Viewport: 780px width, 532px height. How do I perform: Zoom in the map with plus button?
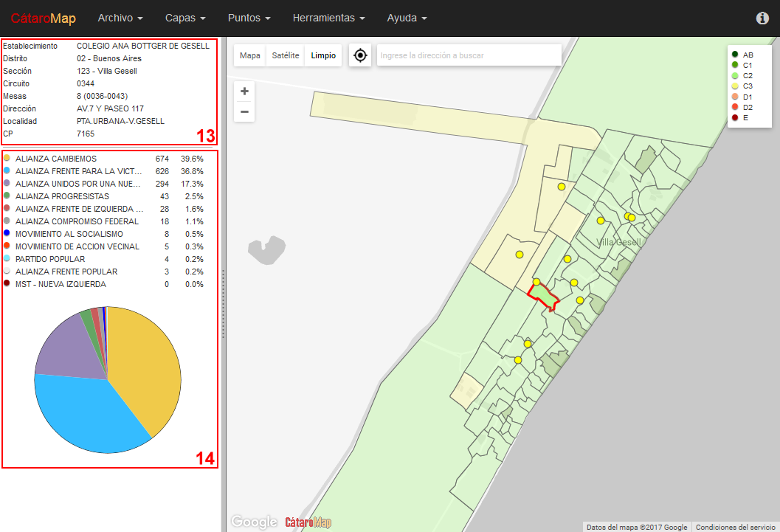(x=244, y=91)
